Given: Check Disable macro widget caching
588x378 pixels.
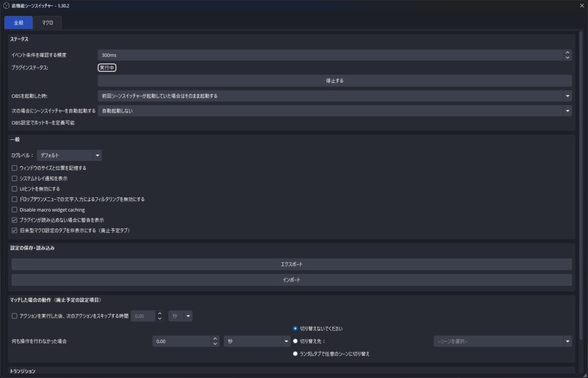Looking at the screenshot, I should pyautogui.click(x=14, y=210).
